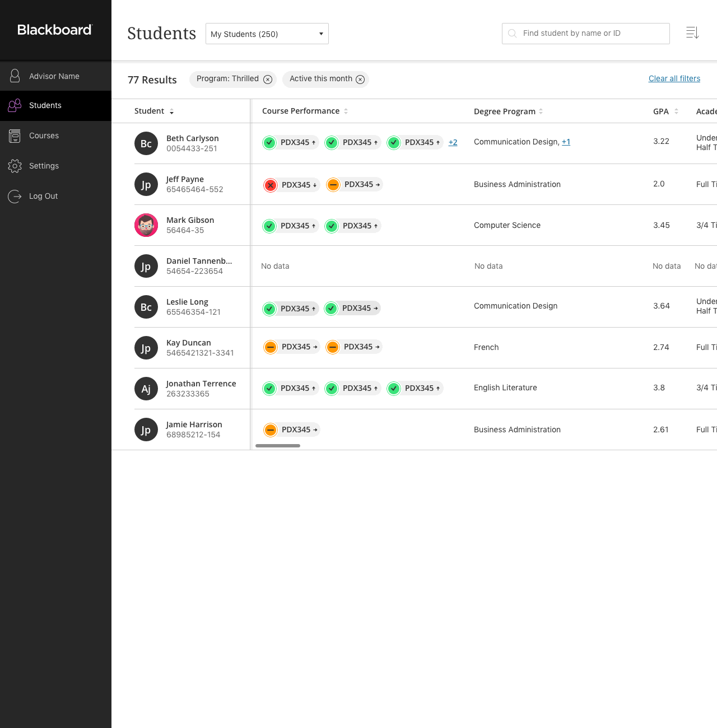Sort by the GPA column
Screen dimensions: 717x728
click(676, 111)
